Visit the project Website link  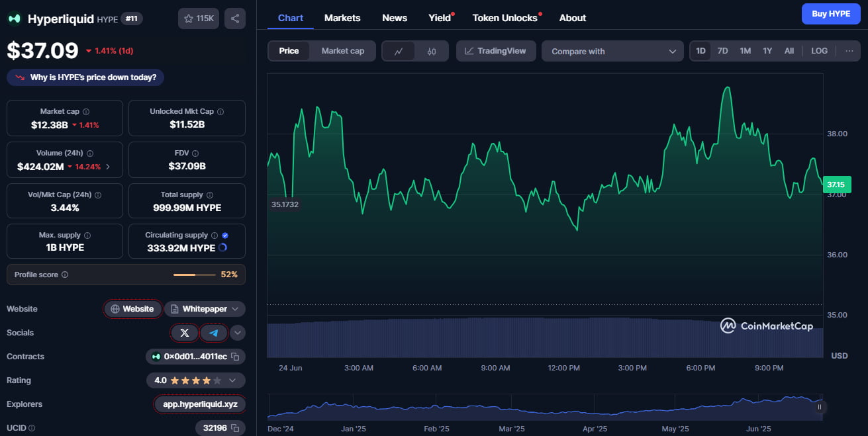132,309
